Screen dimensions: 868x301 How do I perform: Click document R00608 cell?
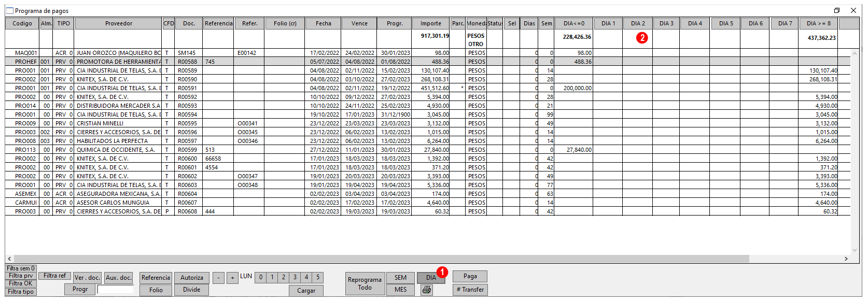188,211
